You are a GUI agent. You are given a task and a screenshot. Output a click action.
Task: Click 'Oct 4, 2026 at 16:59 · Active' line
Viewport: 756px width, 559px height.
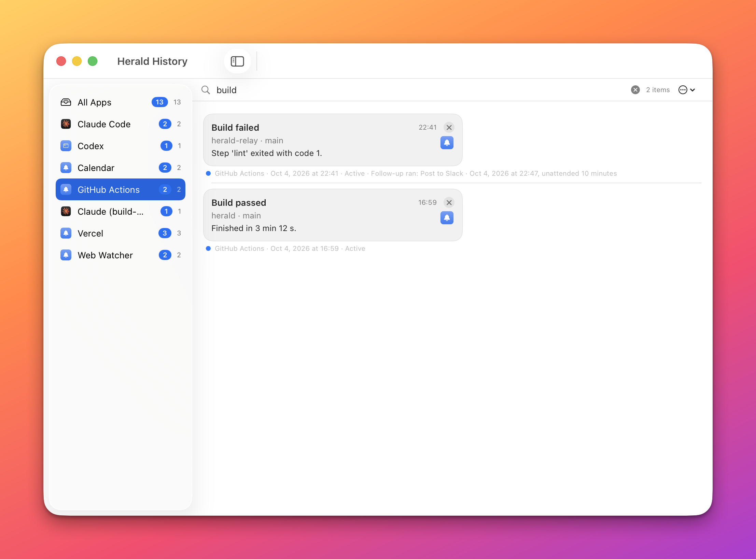pyautogui.click(x=318, y=248)
